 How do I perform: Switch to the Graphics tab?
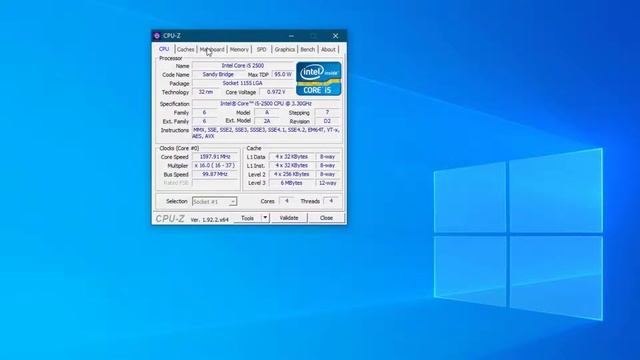click(284, 49)
